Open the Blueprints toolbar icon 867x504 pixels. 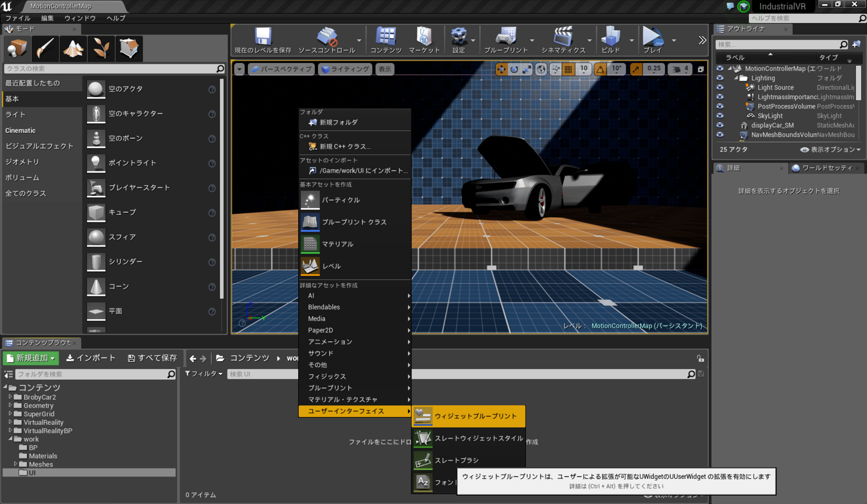point(506,36)
